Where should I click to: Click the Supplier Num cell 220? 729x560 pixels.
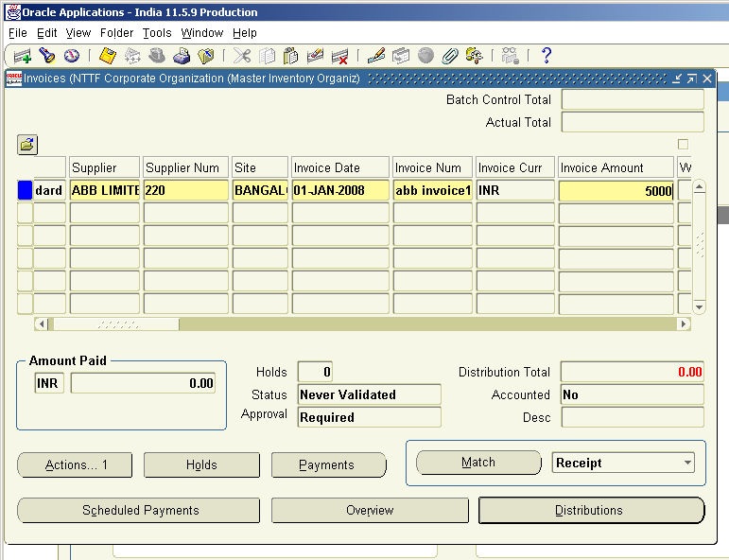pyautogui.click(x=186, y=191)
